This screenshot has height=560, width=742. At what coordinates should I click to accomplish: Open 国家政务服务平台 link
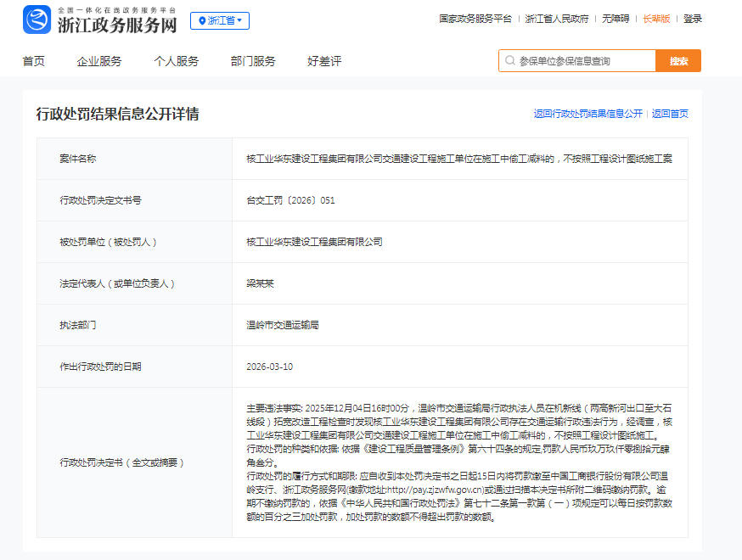tap(475, 19)
